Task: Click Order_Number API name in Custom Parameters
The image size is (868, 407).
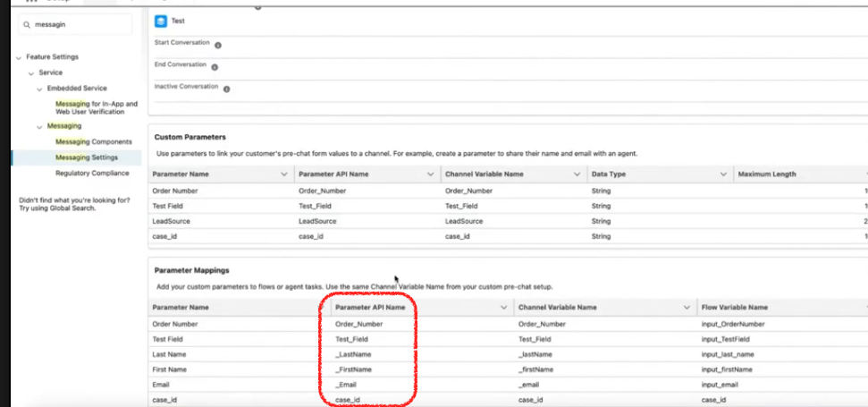Action: point(322,191)
